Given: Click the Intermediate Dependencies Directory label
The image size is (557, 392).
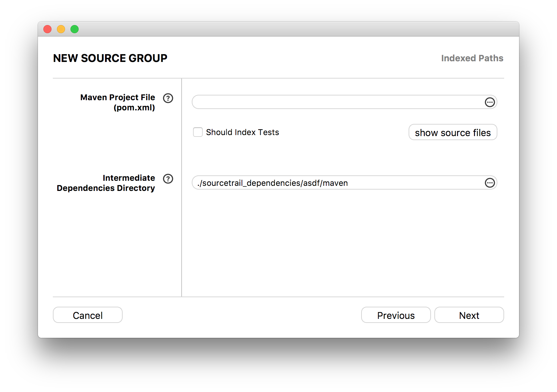Looking at the screenshot, I should [x=106, y=183].
